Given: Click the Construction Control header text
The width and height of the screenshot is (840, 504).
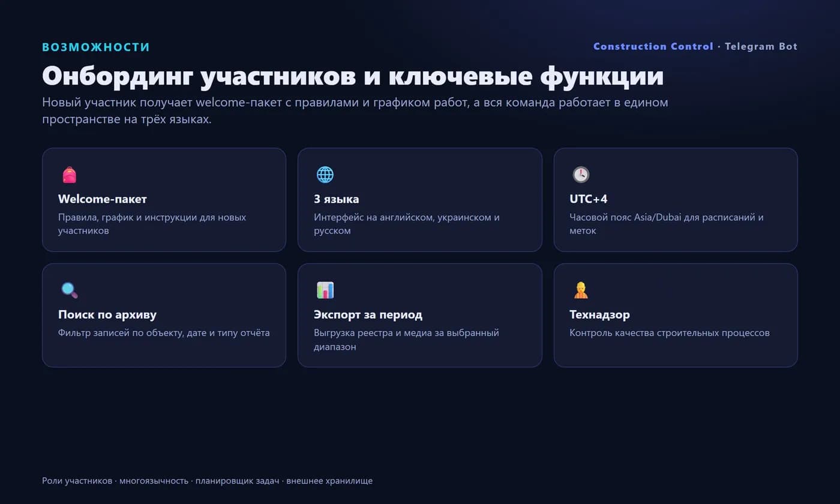Looking at the screenshot, I should tap(653, 47).
